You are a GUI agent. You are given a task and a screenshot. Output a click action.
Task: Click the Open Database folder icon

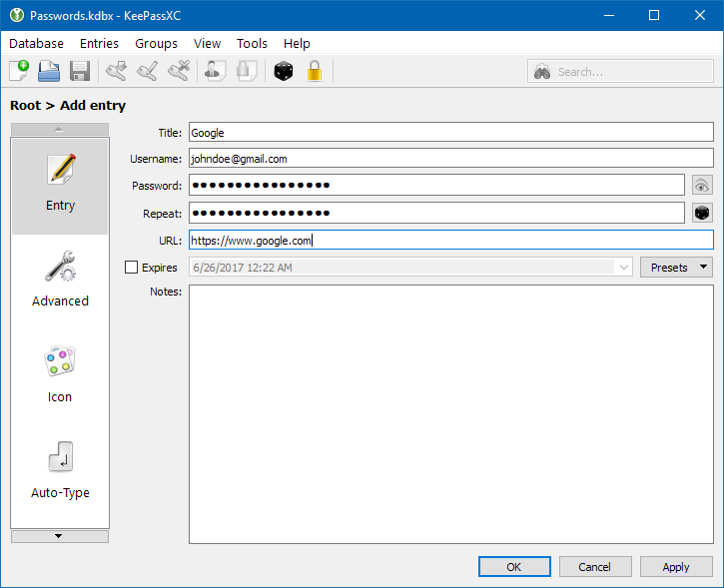(49, 72)
